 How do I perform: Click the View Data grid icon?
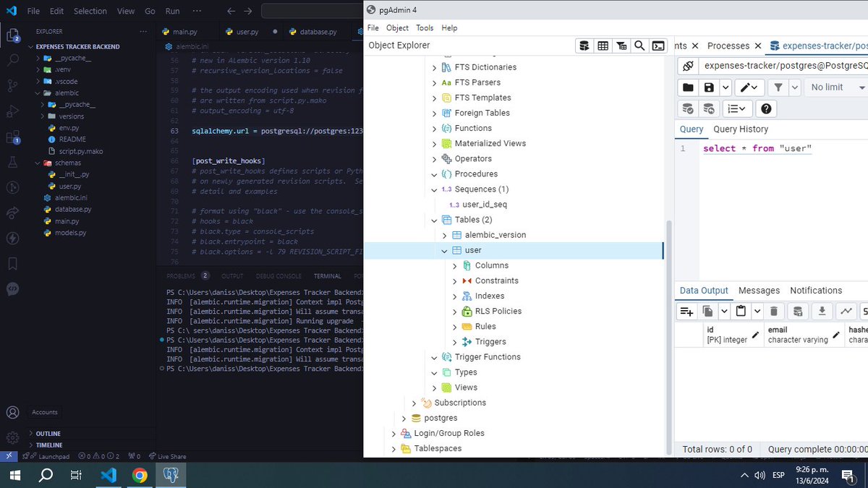click(x=603, y=45)
